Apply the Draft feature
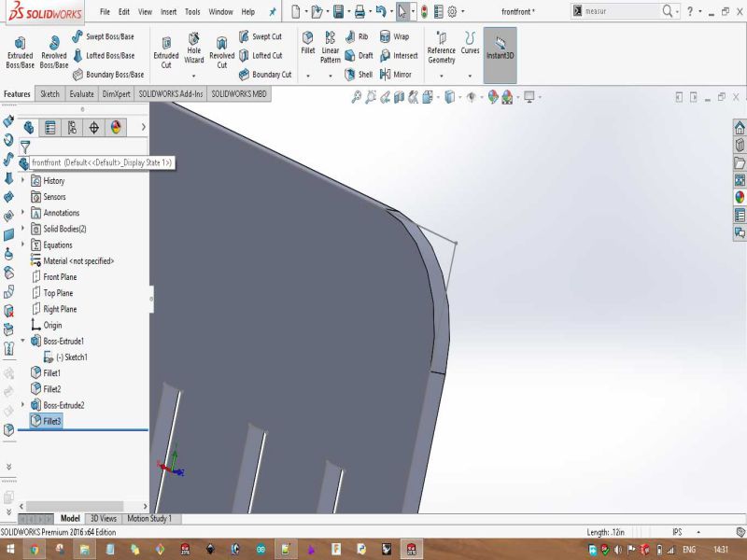 (x=359, y=55)
